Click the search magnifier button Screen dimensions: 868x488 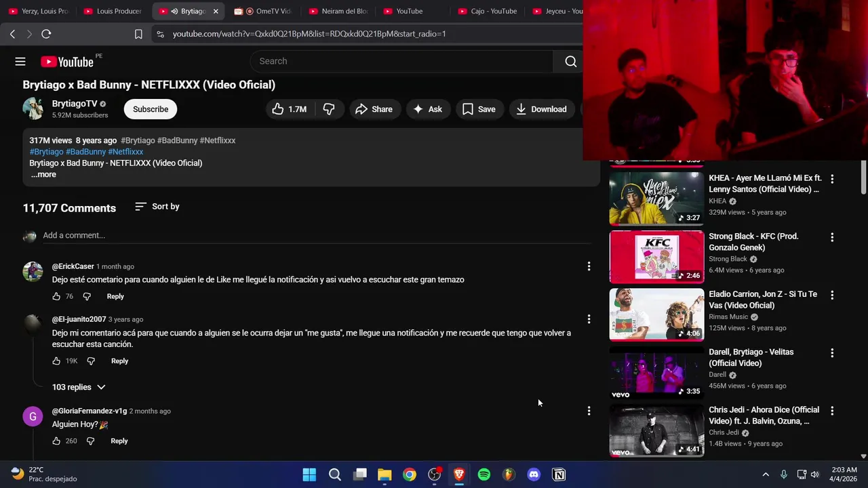coord(571,62)
